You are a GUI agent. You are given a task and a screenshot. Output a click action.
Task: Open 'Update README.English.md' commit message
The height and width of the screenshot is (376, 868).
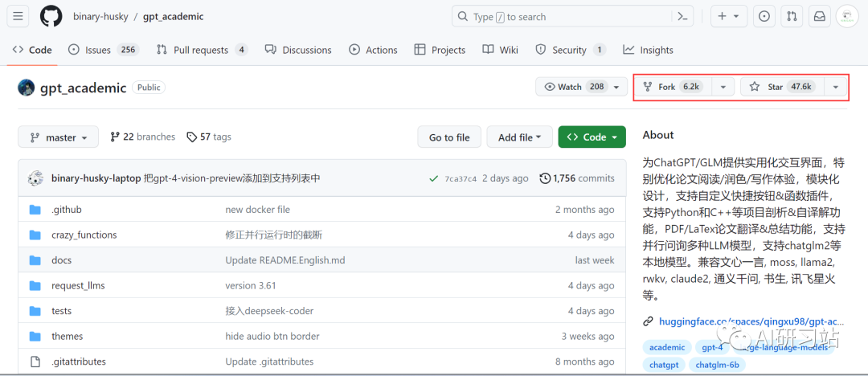click(285, 260)
